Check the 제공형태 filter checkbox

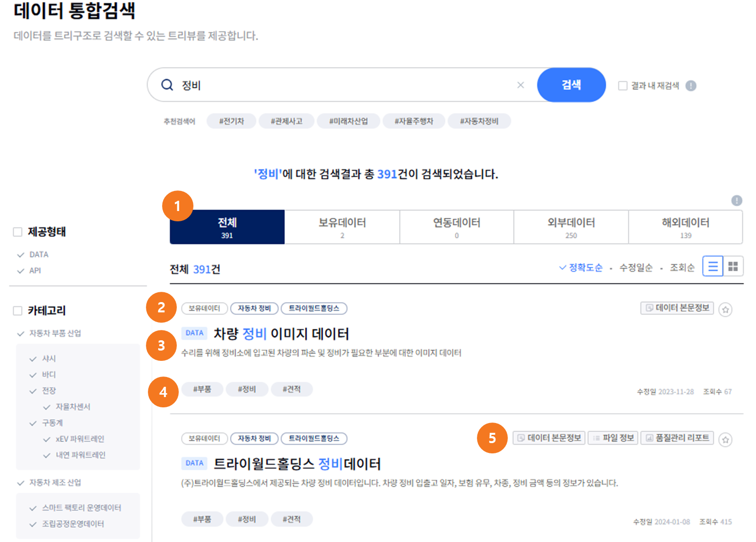[x=18, y=232]
